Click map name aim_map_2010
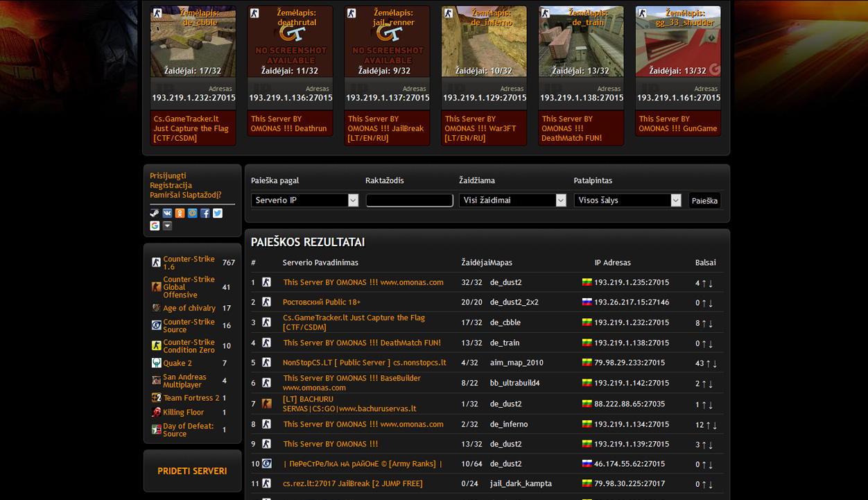This screenshot has height=500, width=868. [x=517, y=363]
